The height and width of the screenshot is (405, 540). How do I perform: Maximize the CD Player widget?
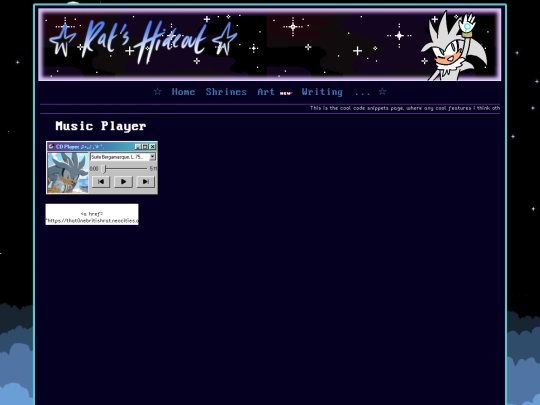[145, 147]
